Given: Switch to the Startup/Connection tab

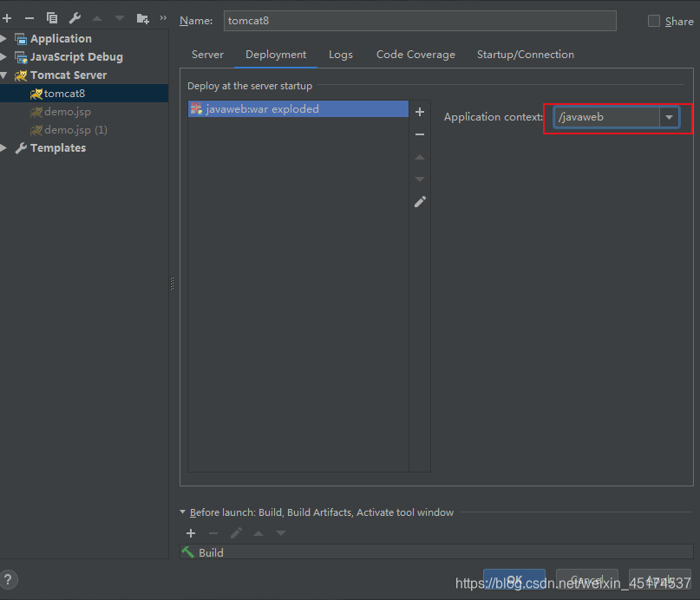Looking at the screenshot, I should [x=526, y=55].
